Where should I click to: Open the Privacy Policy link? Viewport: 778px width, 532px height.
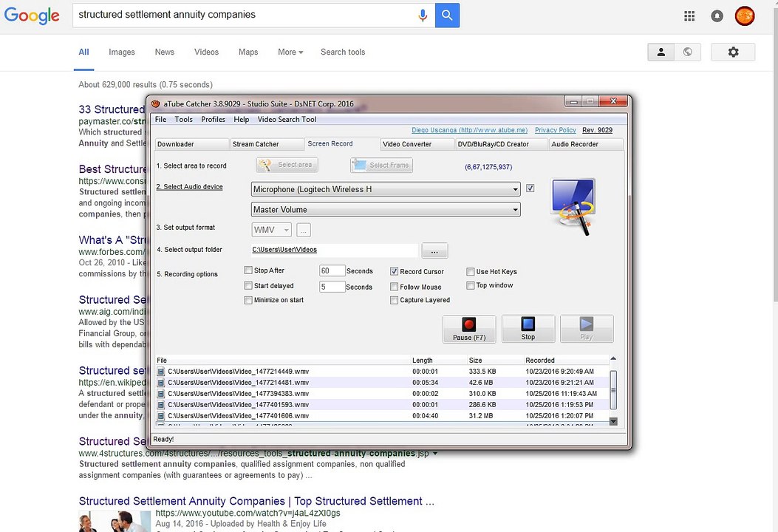coord(555,130)
